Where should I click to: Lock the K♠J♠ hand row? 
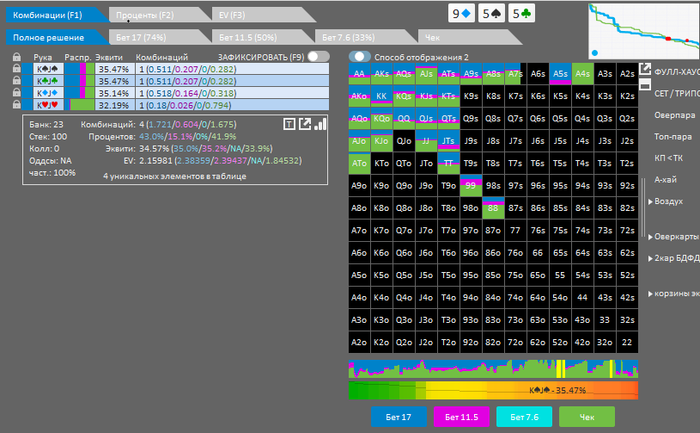click(x=17, y=69)
